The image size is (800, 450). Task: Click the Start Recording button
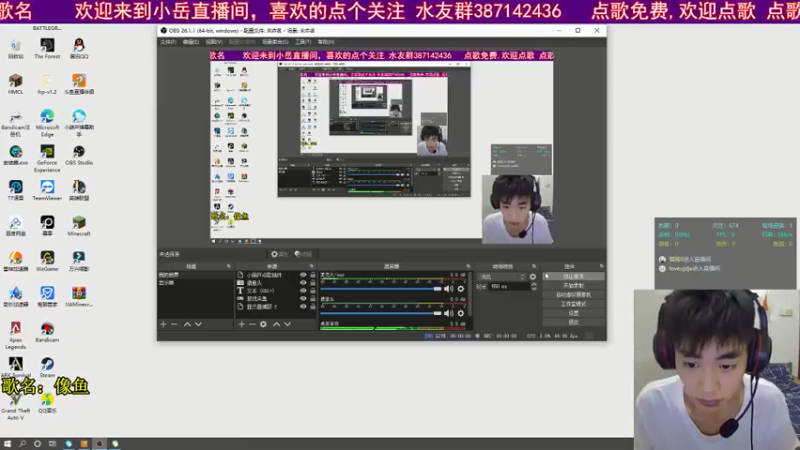click(573, 285)
